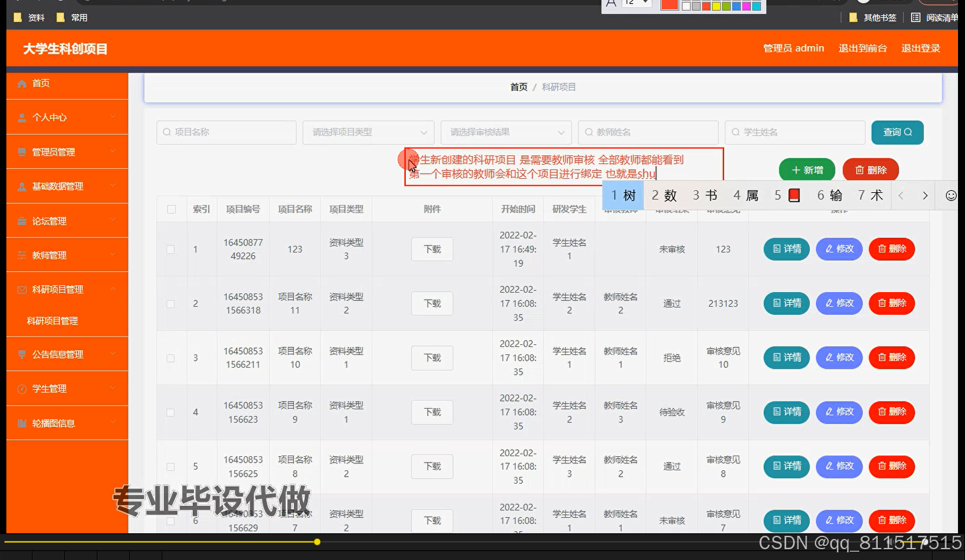Click the 教师管理 sidebar icon
965x560 pixels.
pyautogui.click(x=22, y=256)
